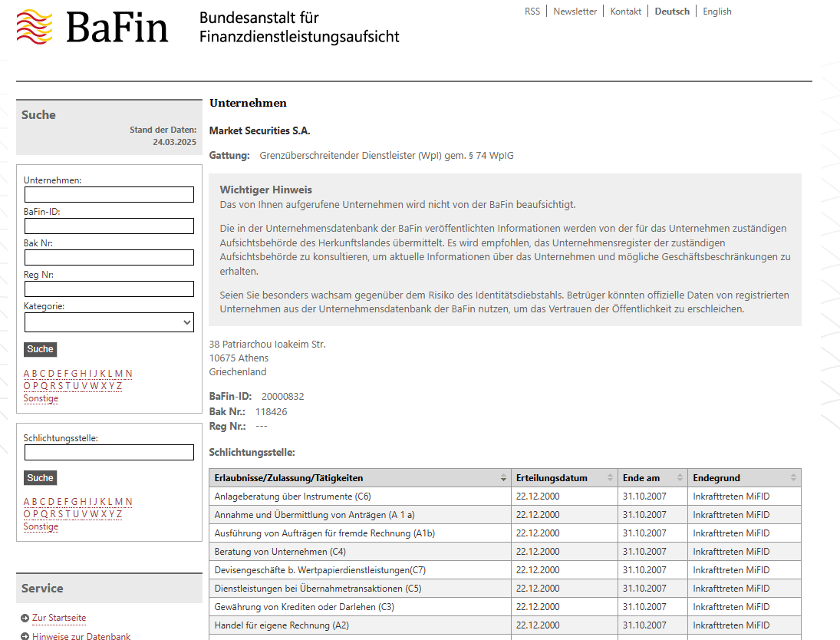Click arrow icon beside Hinweise zur Datenbank
The image size is (840, 640).
click(x=25, y=636)
